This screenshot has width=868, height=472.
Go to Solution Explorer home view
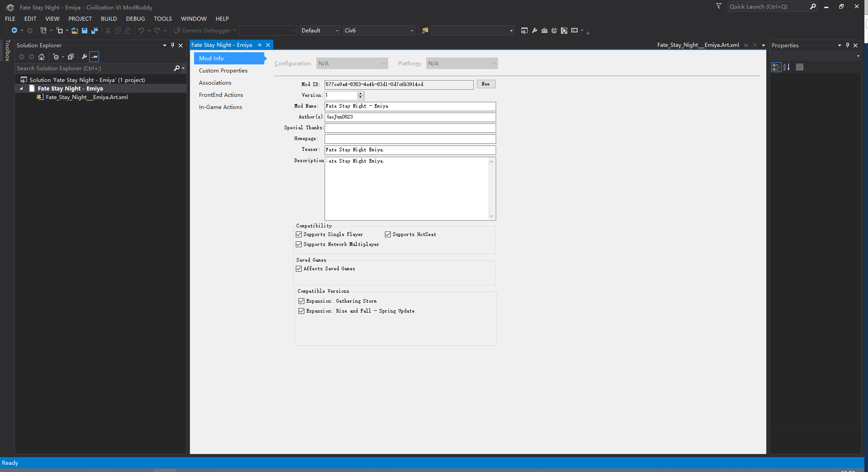click(x=41, y=57)
